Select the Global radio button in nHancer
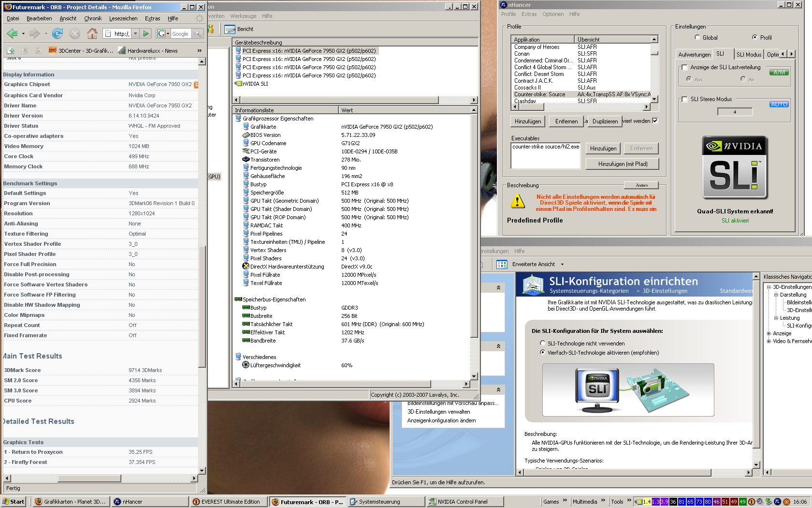This screenshot has height=508, width=812. 697,37
